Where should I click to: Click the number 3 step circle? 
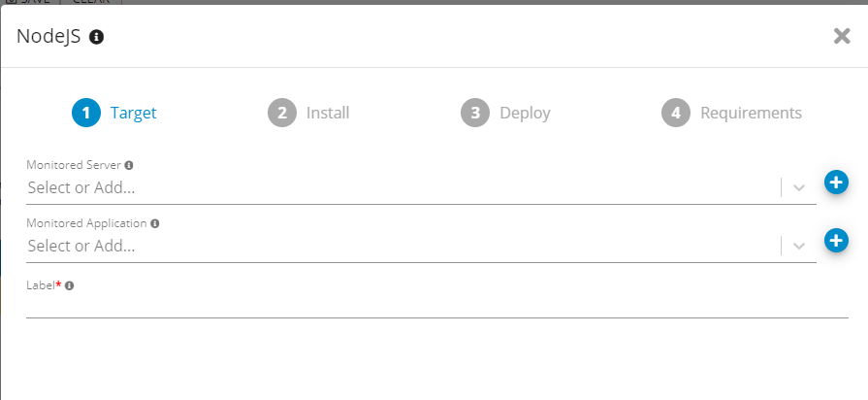(x=474, y=113)
